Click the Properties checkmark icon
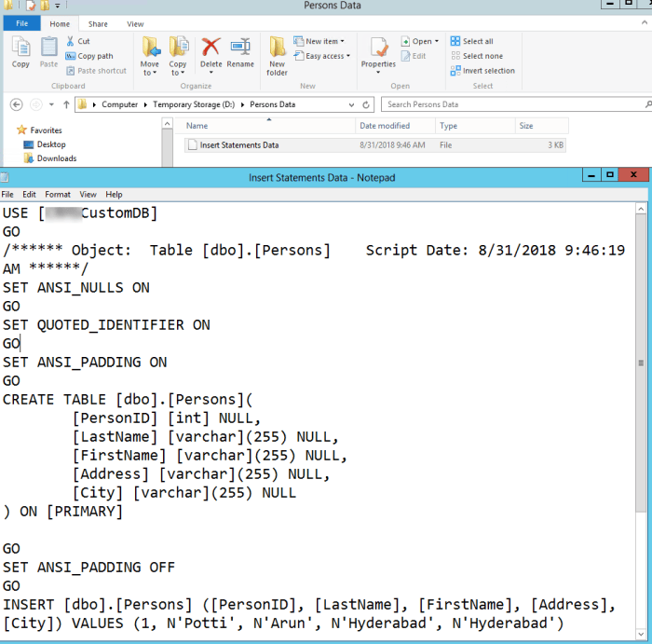The width and height of the screenshot is (652, 644). (x=379, y=47)
